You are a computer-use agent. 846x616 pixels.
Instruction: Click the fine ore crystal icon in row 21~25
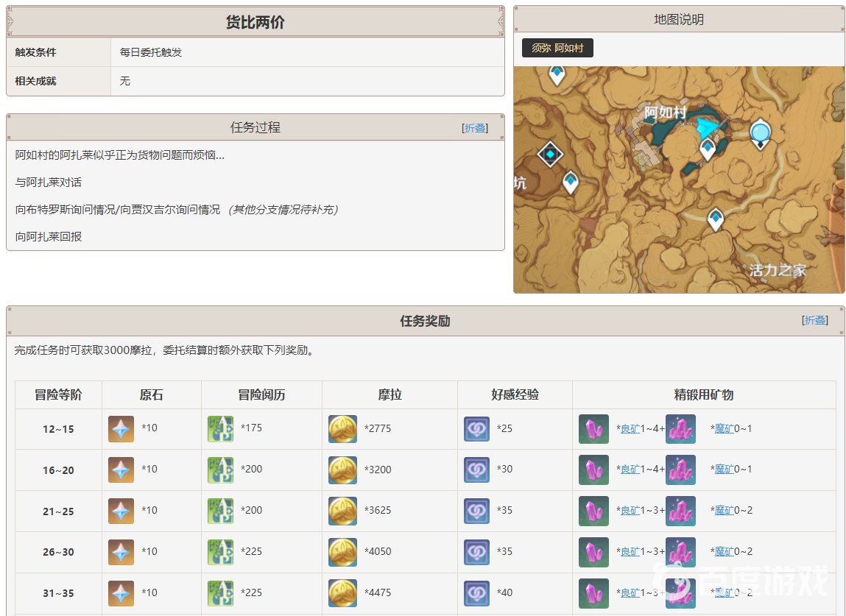point(593,511)
